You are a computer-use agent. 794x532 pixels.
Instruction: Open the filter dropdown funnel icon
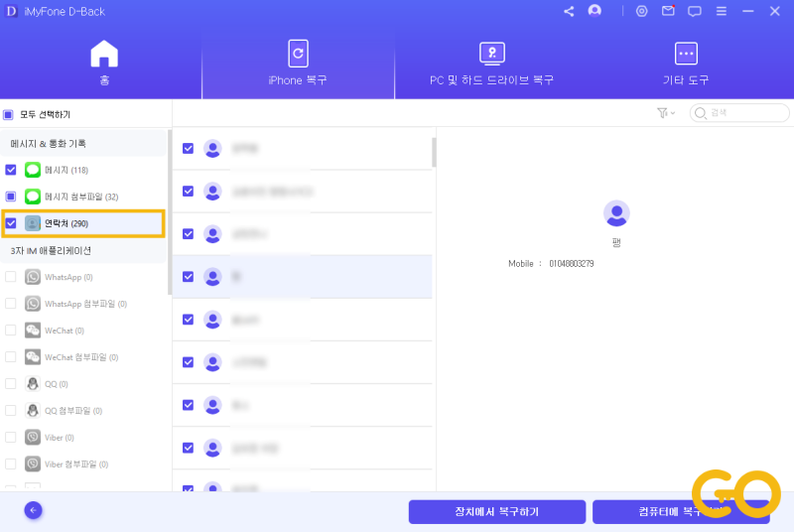pyautogui.click(x=665, y=113)
